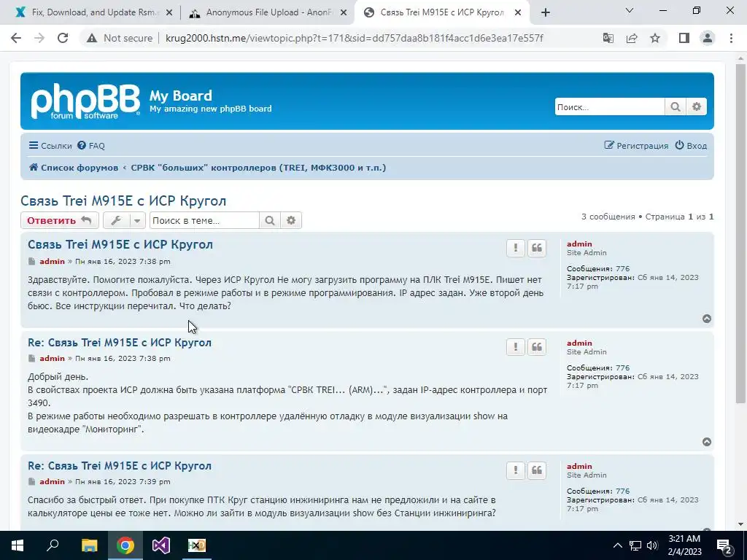Report the second post 'Добрый день'

516,347
